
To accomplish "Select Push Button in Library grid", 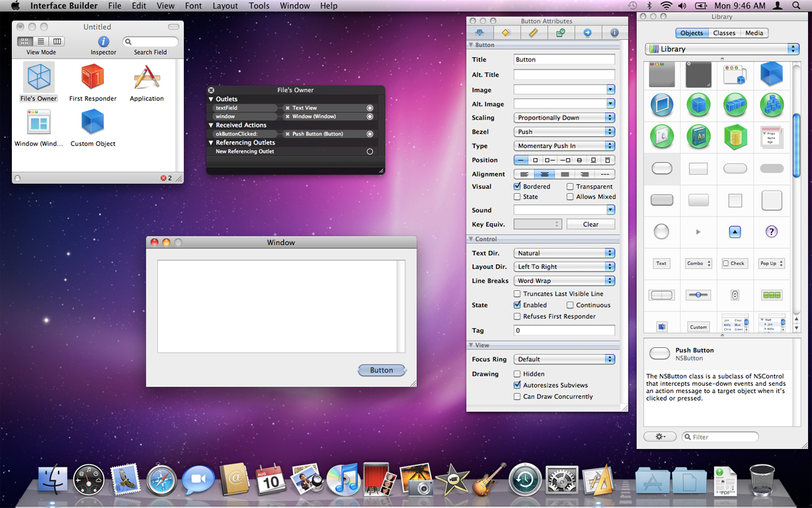I will (x=662, y=169).
